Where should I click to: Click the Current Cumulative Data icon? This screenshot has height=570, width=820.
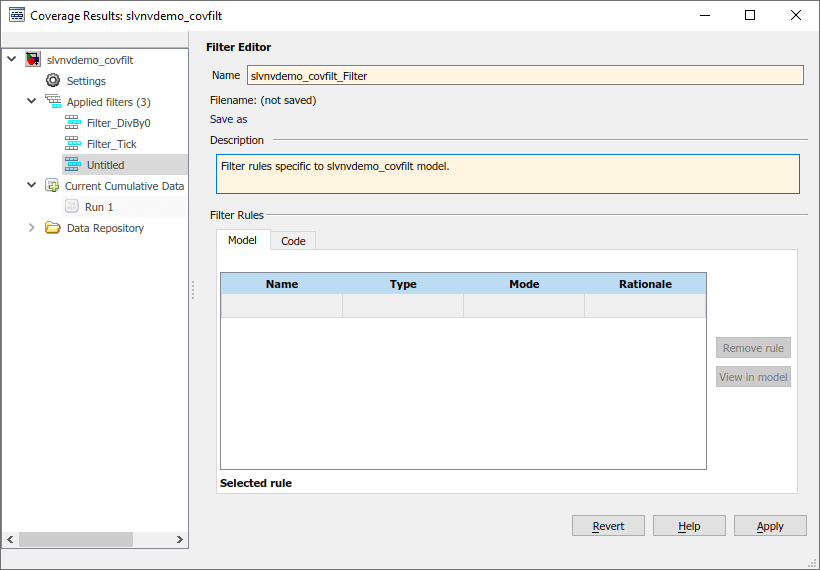tap(52, 186)
